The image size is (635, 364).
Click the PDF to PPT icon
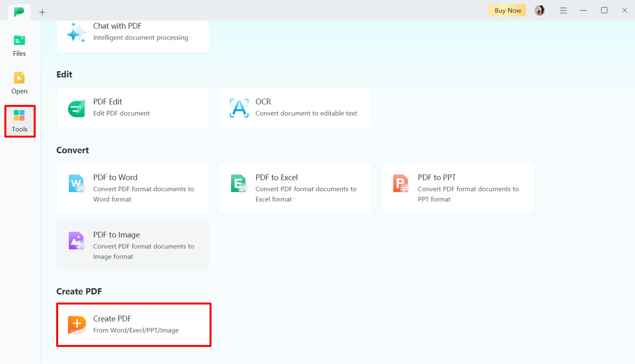pyautogui.click(x=401, y=183)
